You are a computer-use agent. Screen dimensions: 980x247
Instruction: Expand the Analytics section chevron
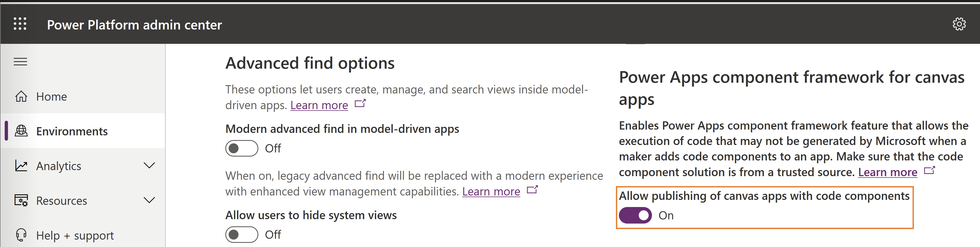coord(150,166)
